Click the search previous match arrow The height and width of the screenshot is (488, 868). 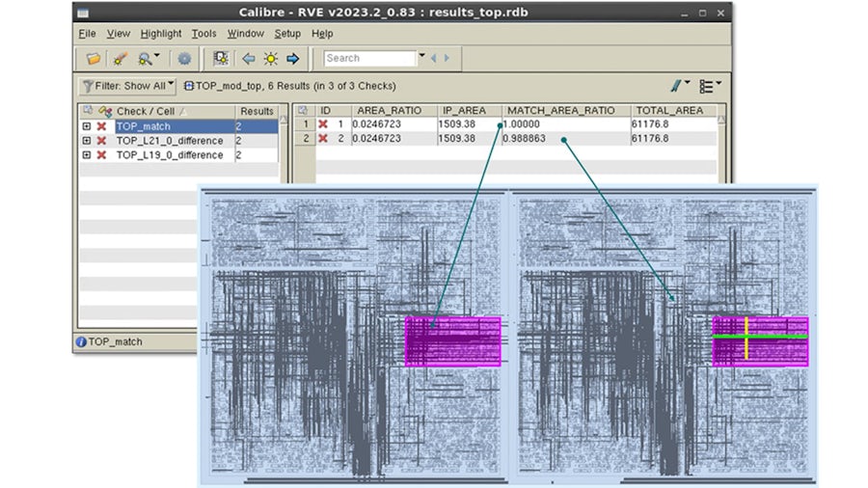coord(433,58)
